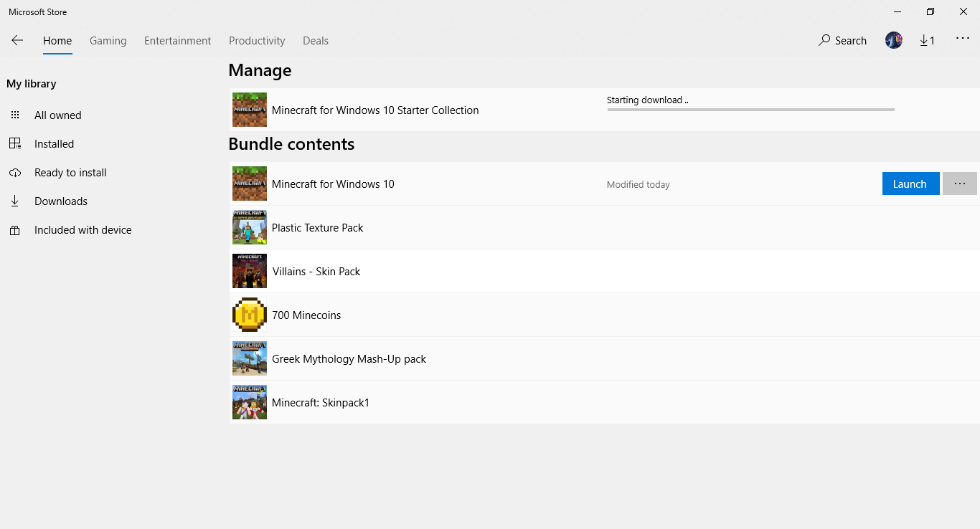
Task: Open Minecraft: Skinpack1
Action: [321, 403]
